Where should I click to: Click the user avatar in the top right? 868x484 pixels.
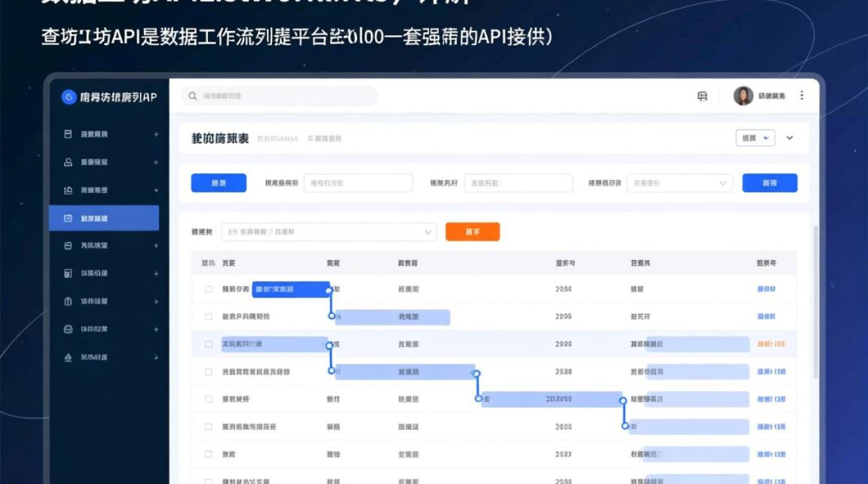742,95
